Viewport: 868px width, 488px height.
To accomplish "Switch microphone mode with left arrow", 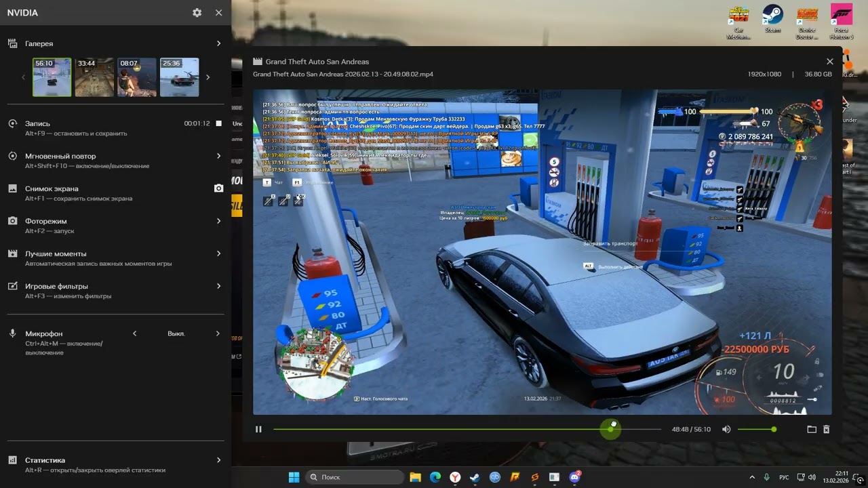I will (x=134, y=333).
